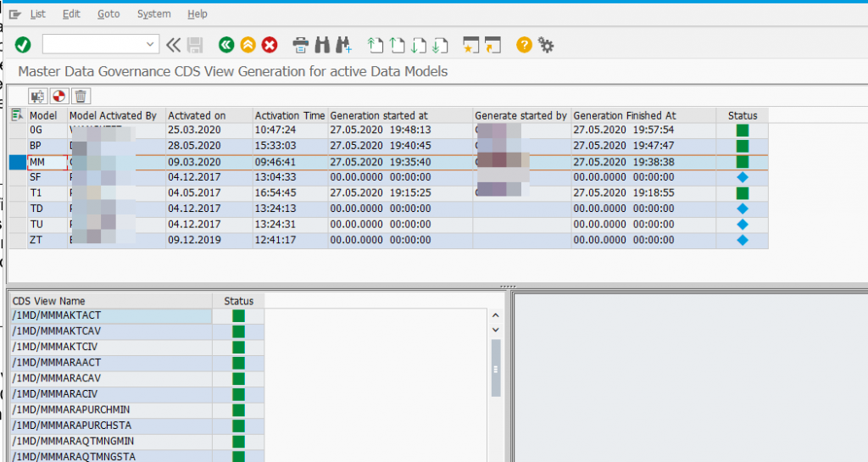
Task: Click blue diamond status of model ZT
Action: pyautogui.click(x=743, y=240)
